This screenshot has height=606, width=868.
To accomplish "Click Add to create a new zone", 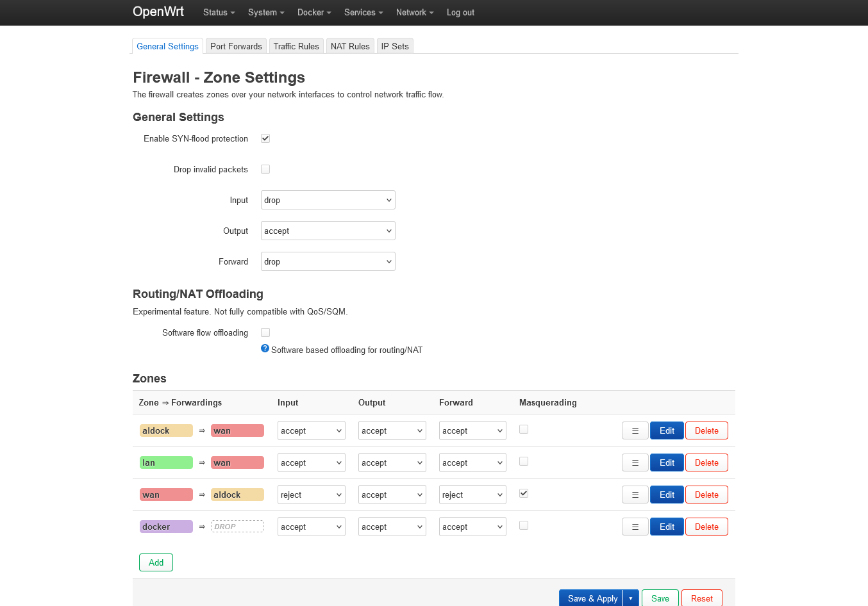I will tap(156, 562).
